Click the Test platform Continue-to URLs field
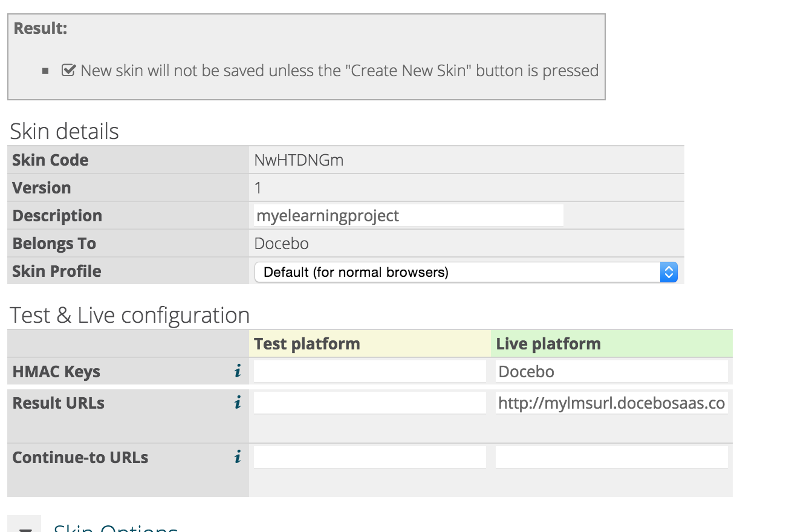The image size is (792, 532). [x=369, y=457]
